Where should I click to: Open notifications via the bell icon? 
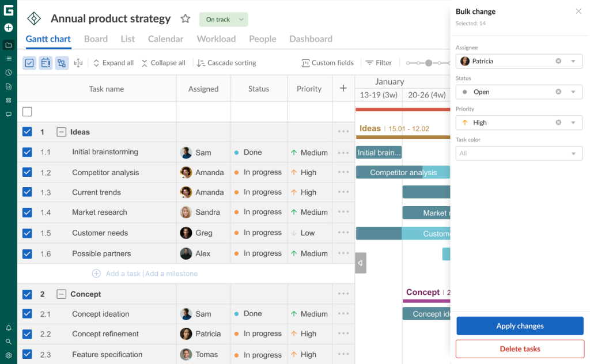(x=8, y=327)
